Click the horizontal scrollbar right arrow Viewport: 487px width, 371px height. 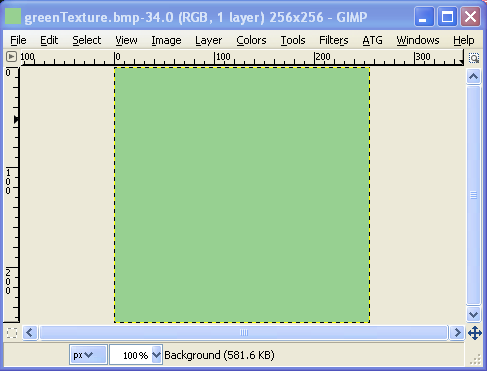(x=457, y=333)
